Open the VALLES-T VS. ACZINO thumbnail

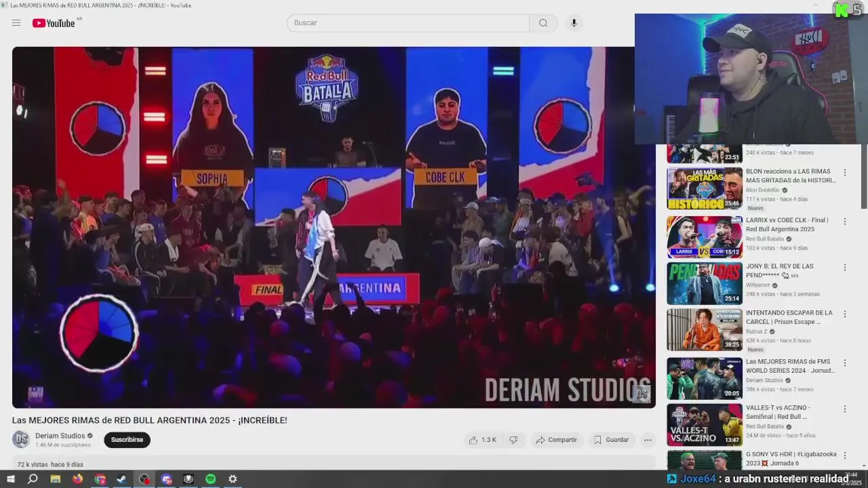[x=705, y=425]
